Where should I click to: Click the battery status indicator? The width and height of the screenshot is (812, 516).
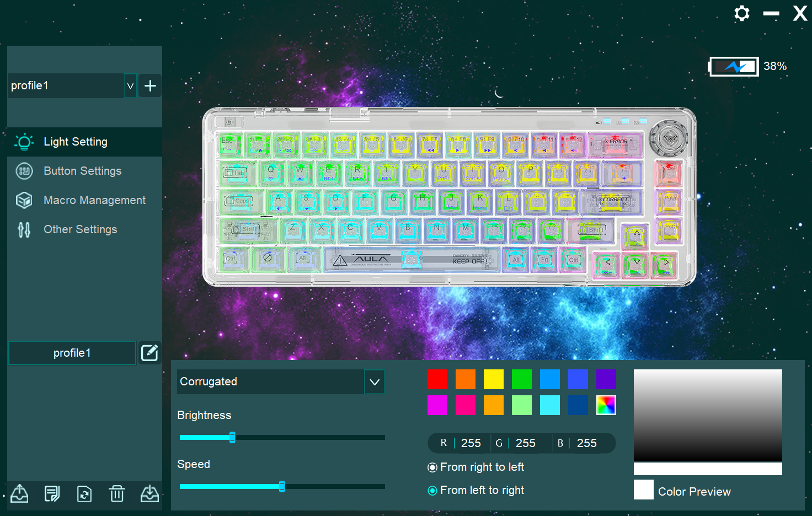click(734, 67)
